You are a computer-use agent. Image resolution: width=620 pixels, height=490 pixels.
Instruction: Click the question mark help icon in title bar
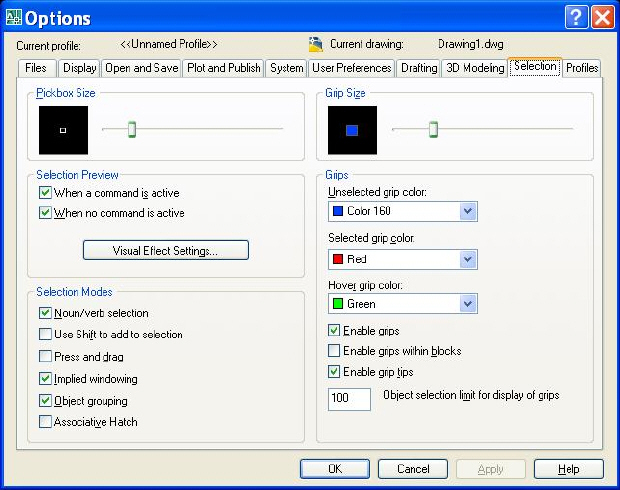coord(576,18)
